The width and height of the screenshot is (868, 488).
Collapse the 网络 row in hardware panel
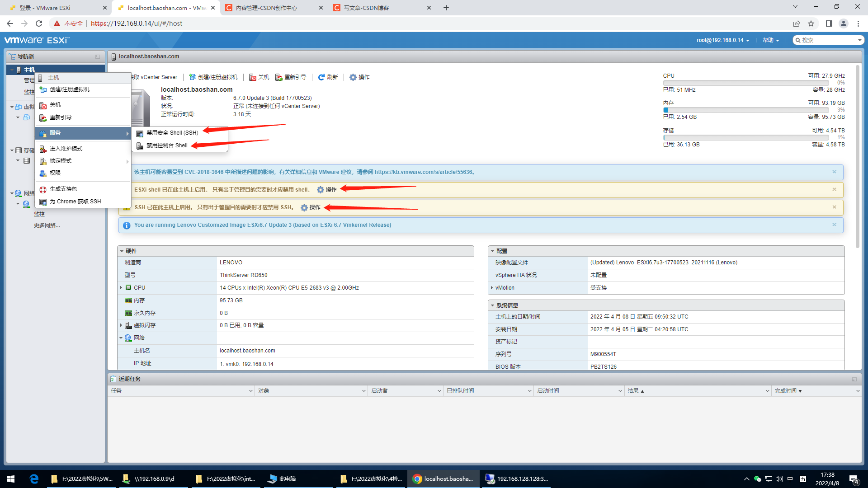click(x=121, y=338)
